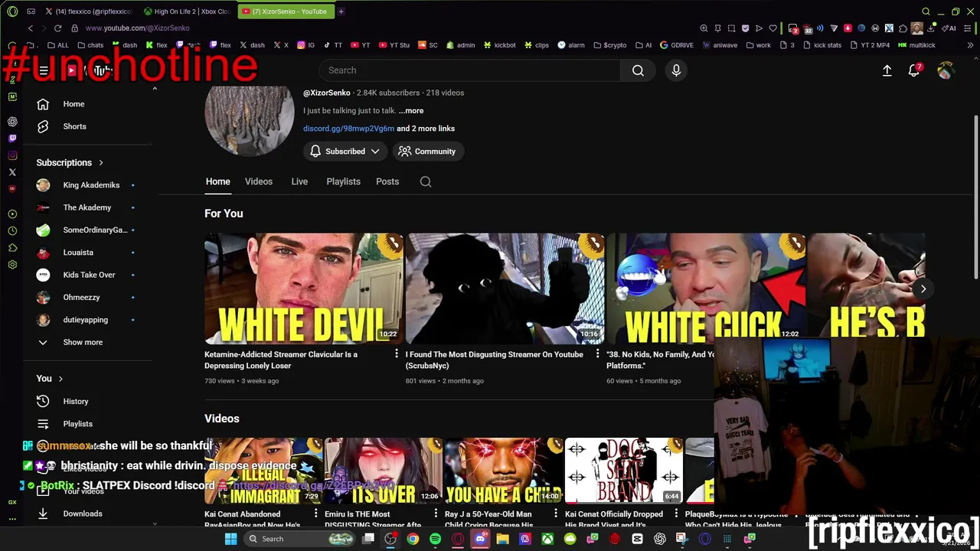Open Kids Take Over subscription channel

pos(88,275)
